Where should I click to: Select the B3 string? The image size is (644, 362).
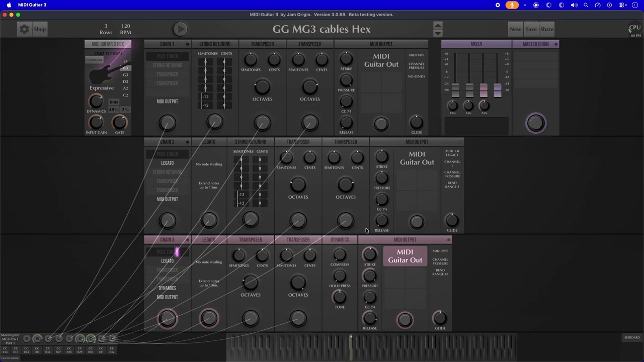point(126,68)
